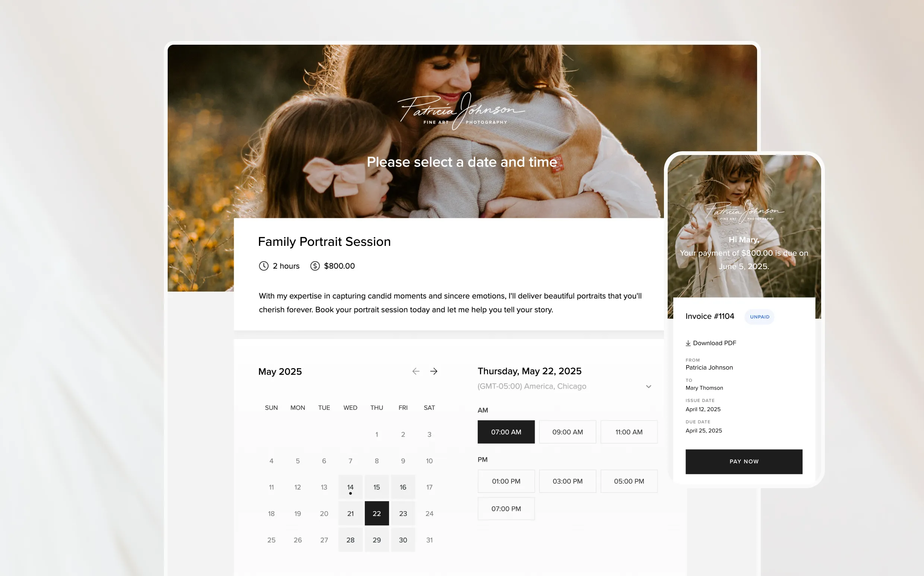Pick May 30 on the calendar

point(403,540)
